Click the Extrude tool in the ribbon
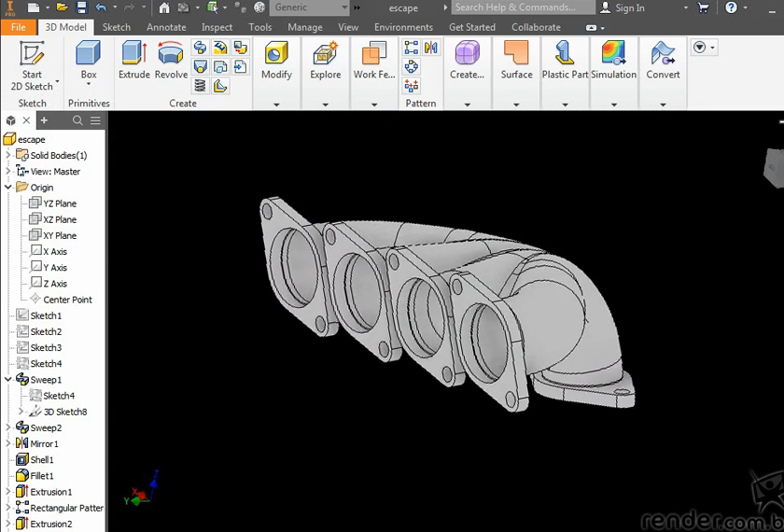784x532 pixels. tap(134, 61)
